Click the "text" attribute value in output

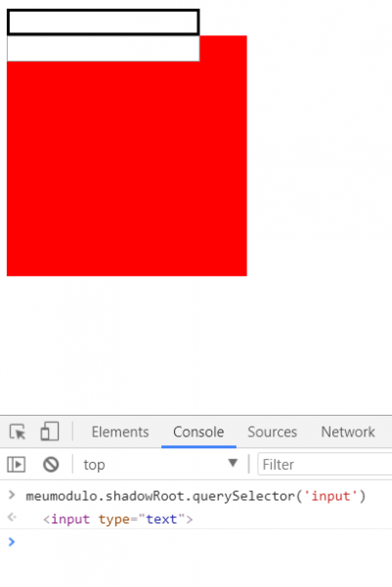pos(161,519)
